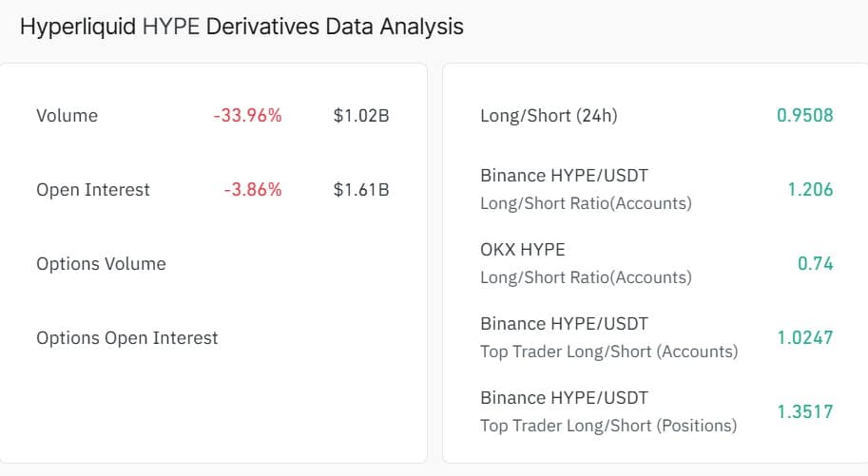Click the Top Trader Long/Short (Accounts) label
The width and height of the screenshot is (868, 476).
point(608,352)
